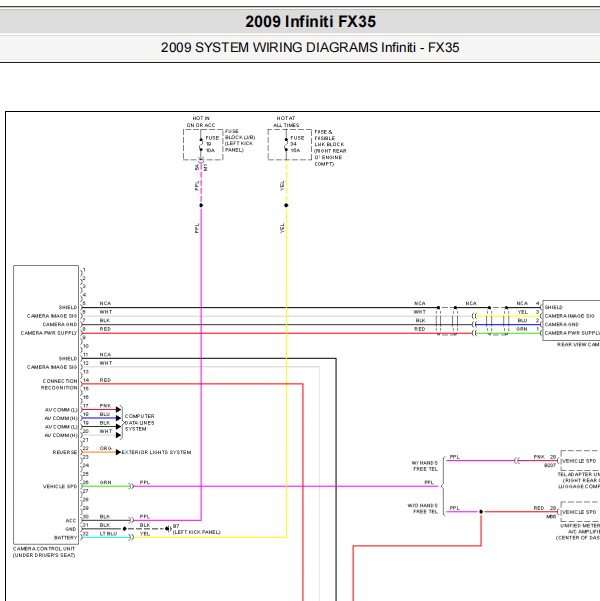This screenshot has width=600, height=601.
Task: Click the "REVERSE" pin label
Action: point(65,452)
